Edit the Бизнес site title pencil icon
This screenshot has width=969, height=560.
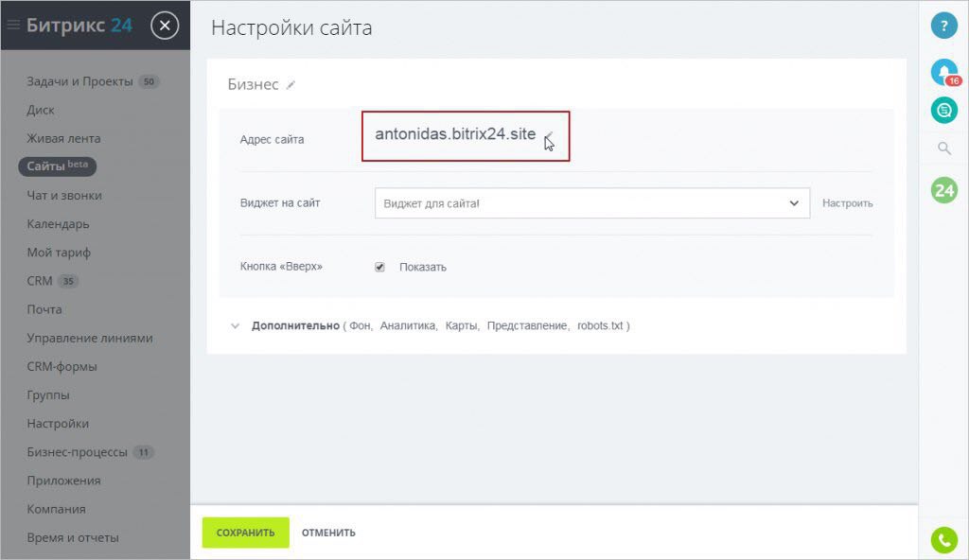[x=291, y=85]
